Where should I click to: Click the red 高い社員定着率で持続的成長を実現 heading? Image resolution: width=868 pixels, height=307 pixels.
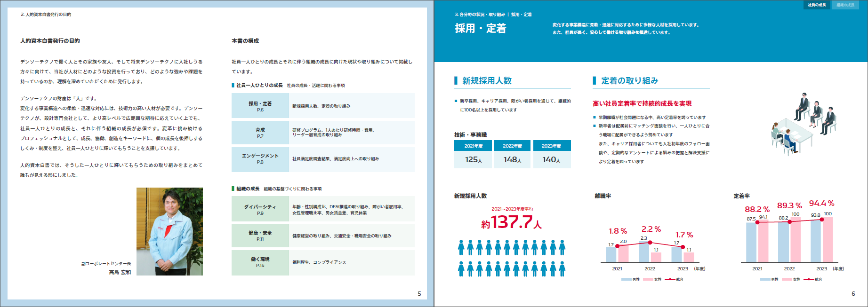[642, 103]
